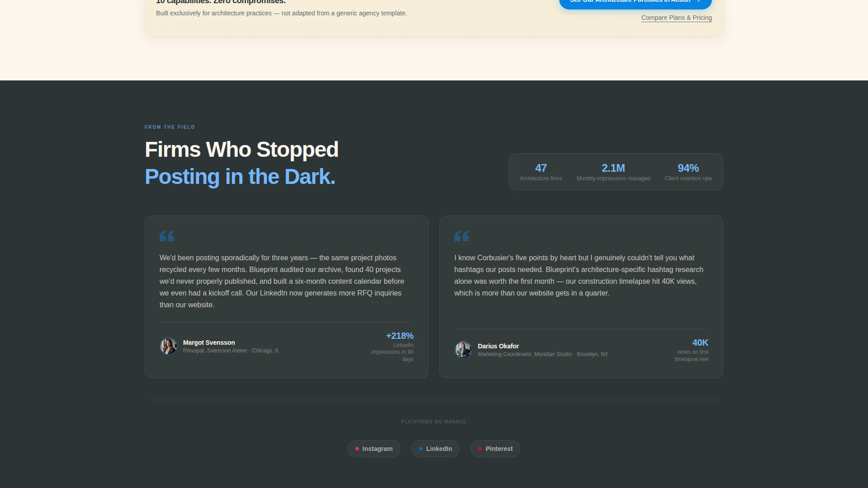Viewport: 868px width, 488px height.
Task: Click the 'PLATFORMS WE MANAGE' label
Action: click(434, 422)
